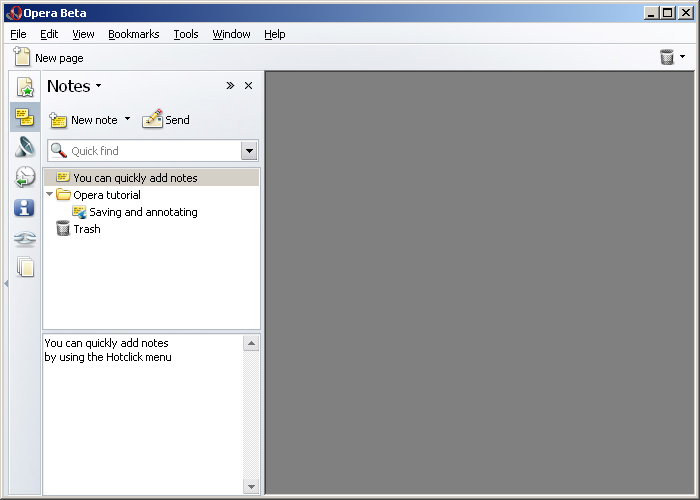Select the Notes panel sidebar icon
This screenshot has width=700, height=500.
click(25, 117)
